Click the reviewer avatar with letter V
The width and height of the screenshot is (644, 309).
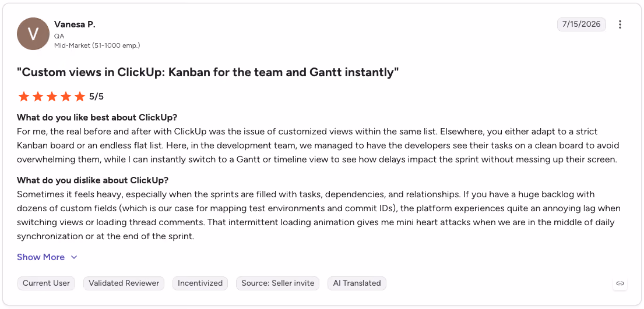click(33, 34)
